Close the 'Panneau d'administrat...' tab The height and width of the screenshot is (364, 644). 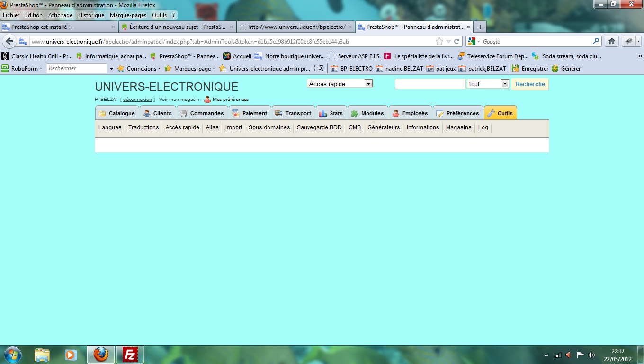468,27
